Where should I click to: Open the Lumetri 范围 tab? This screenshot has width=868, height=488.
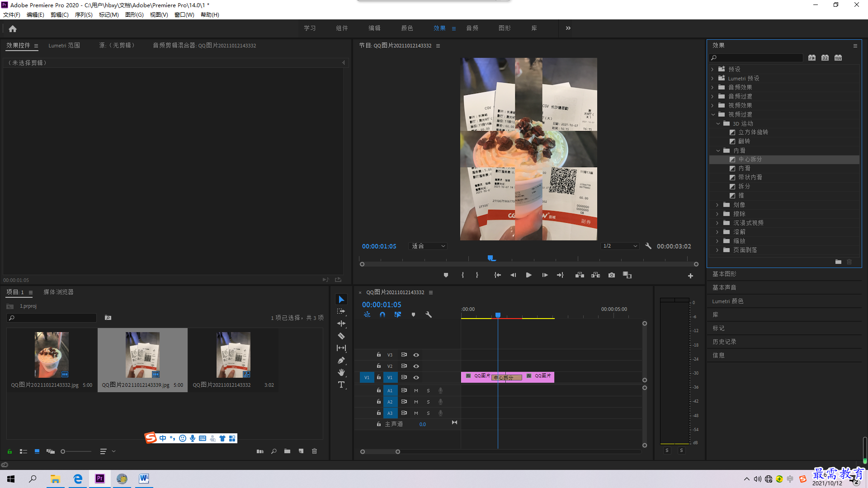pos(64,46)
